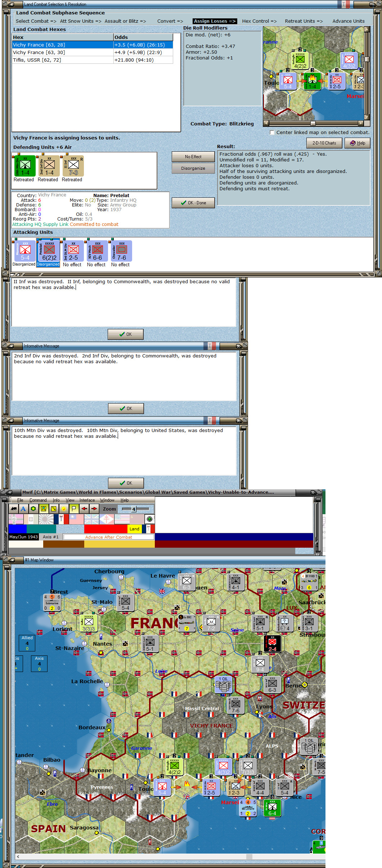Open the File menu
The height and width of the screenshot is (868, 382).
tap(20, 500)
